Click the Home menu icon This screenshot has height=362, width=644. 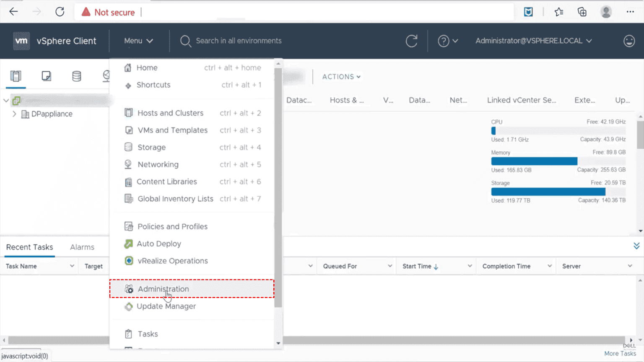[128, 68]
